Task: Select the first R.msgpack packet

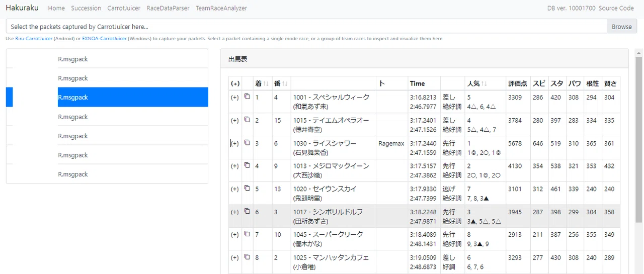Action: pyautogui.click(x=107, y=59)
